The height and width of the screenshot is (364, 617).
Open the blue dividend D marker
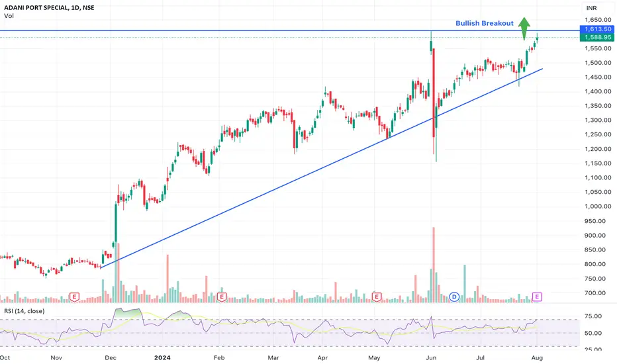click(x=454, y=296)
